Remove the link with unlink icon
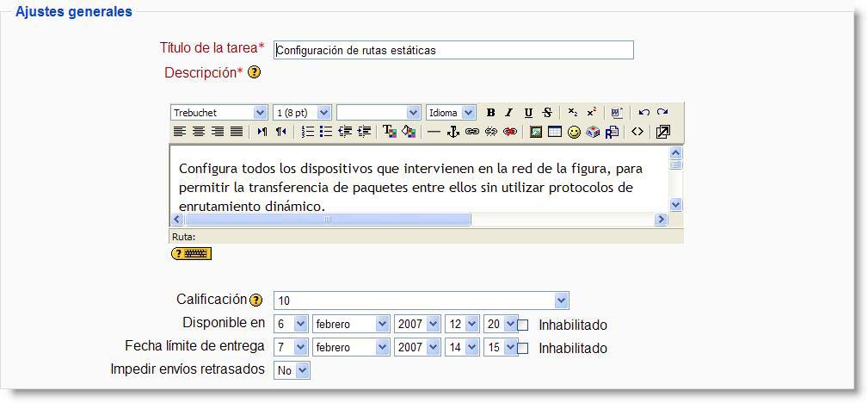The height and width of the screenshot is (403, 868). pos(491,132)
